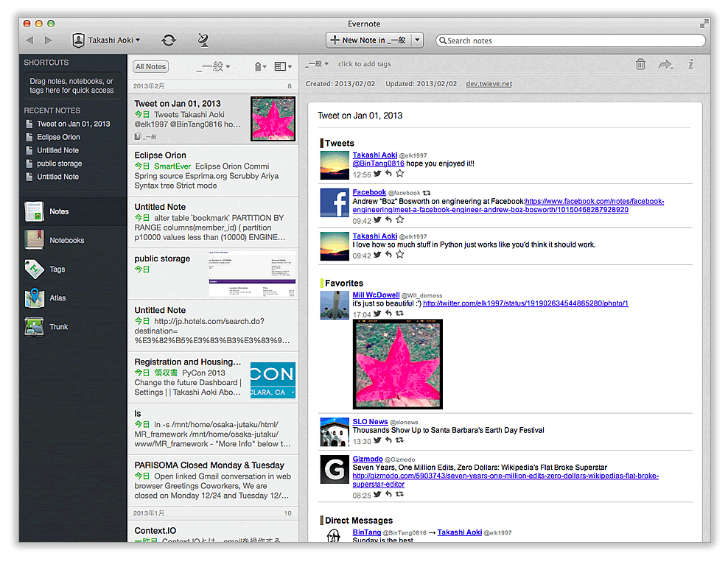This screenshot has height=567, width=728.
Task: Focus the Search notes field
Action: click(570, 40)
